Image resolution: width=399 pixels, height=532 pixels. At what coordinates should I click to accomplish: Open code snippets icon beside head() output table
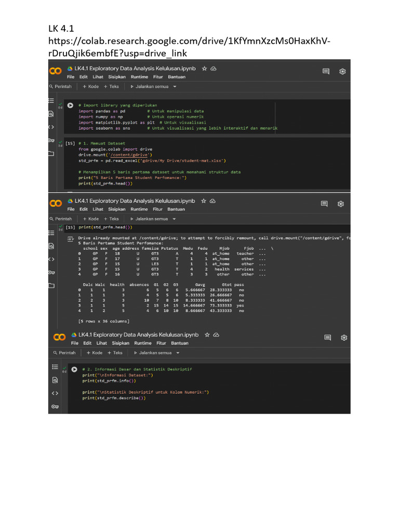pyautogui.click(x=51, y=259)
